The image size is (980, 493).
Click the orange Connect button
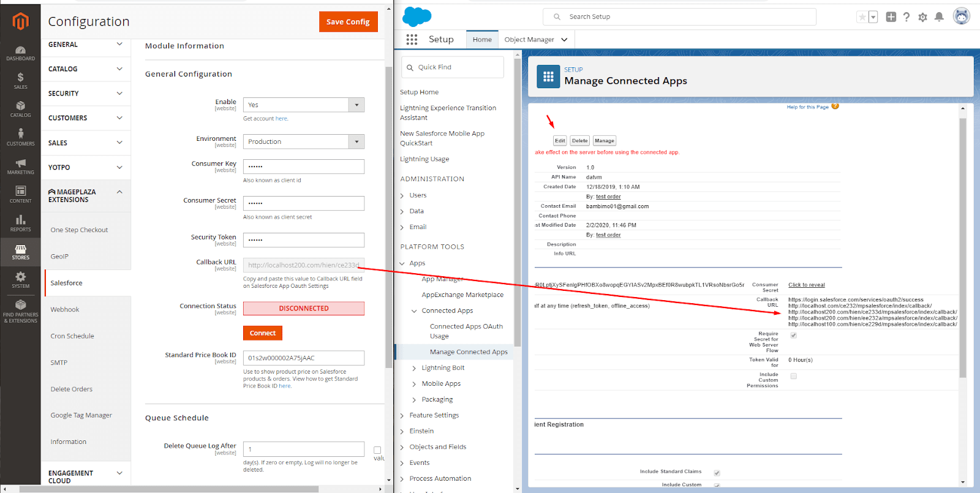(x=263, y=333)
